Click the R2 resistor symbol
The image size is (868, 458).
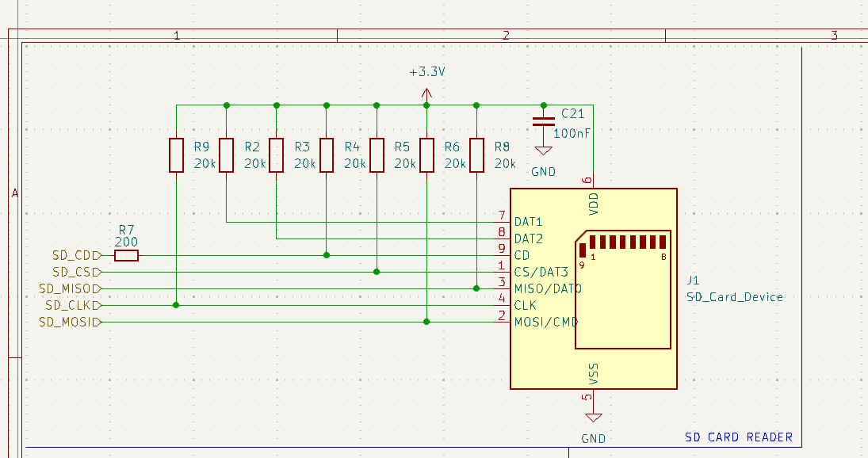(x=227, y=155)
